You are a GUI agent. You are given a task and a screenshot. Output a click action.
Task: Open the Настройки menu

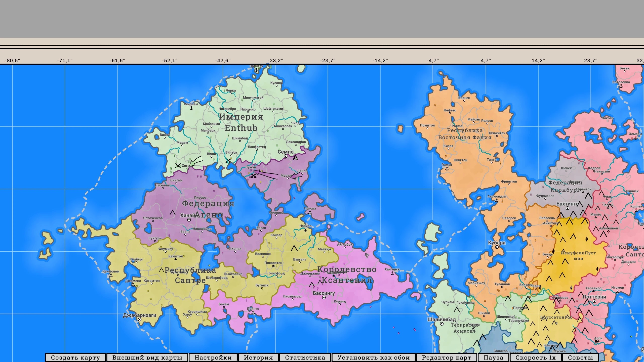tap(213, 357)
